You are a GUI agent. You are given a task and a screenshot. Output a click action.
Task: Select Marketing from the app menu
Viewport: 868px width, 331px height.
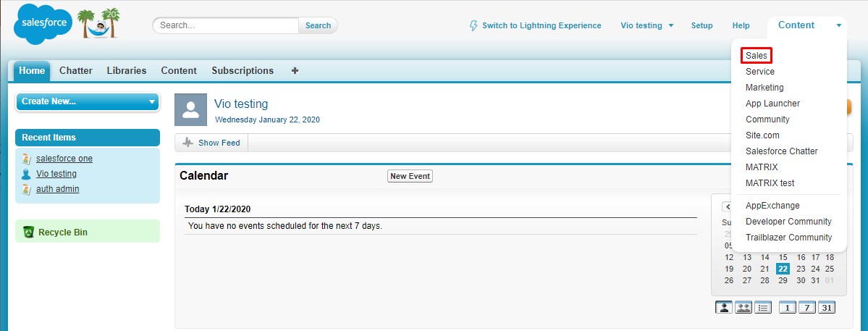click(x=764, y=88)
